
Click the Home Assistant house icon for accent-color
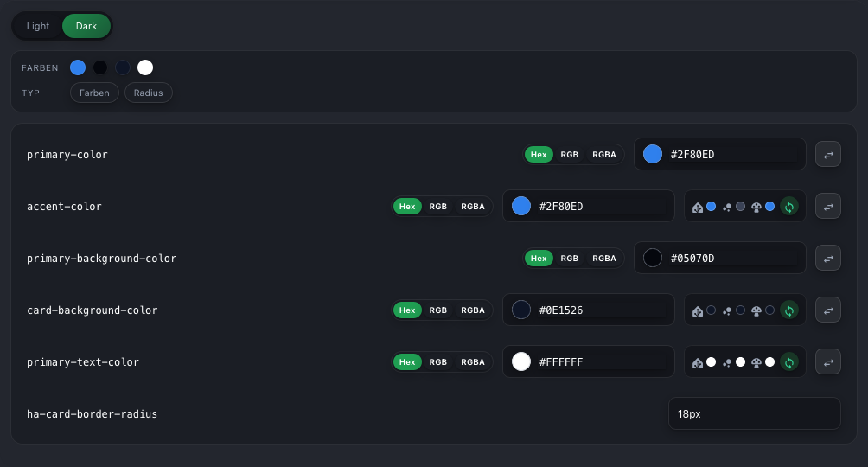click(x=698, y=208)
